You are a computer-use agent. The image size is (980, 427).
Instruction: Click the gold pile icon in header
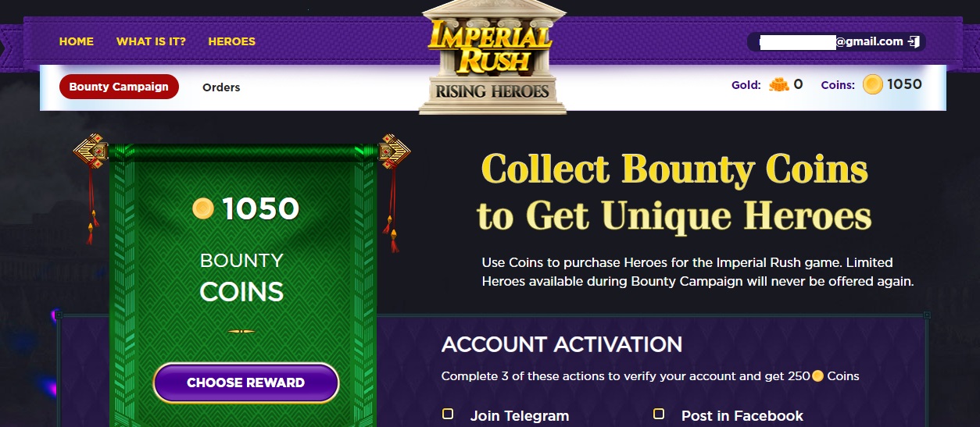pyautogui.click(x=779, y=85)
